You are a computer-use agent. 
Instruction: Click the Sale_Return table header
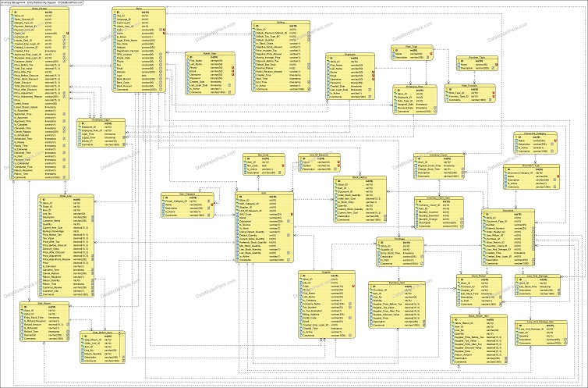44,303
